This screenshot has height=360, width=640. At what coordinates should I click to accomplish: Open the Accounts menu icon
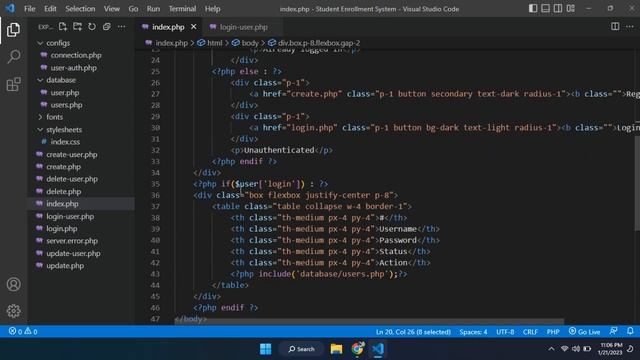[13, 284]
